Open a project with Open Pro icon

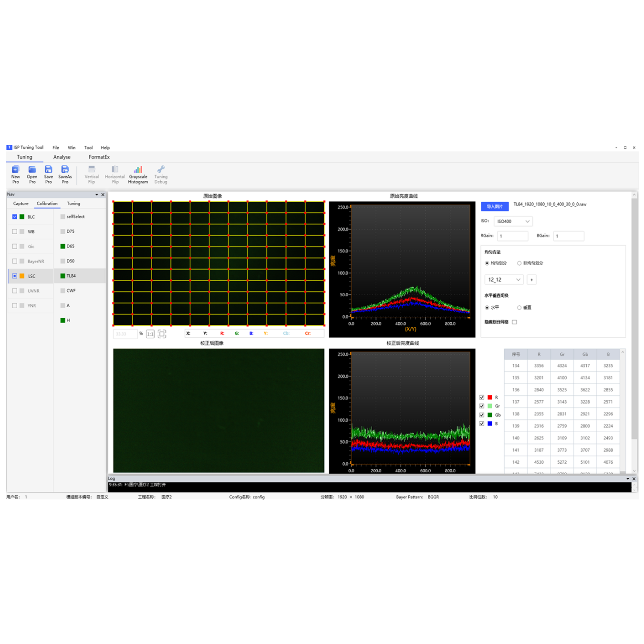pos(32,170)
